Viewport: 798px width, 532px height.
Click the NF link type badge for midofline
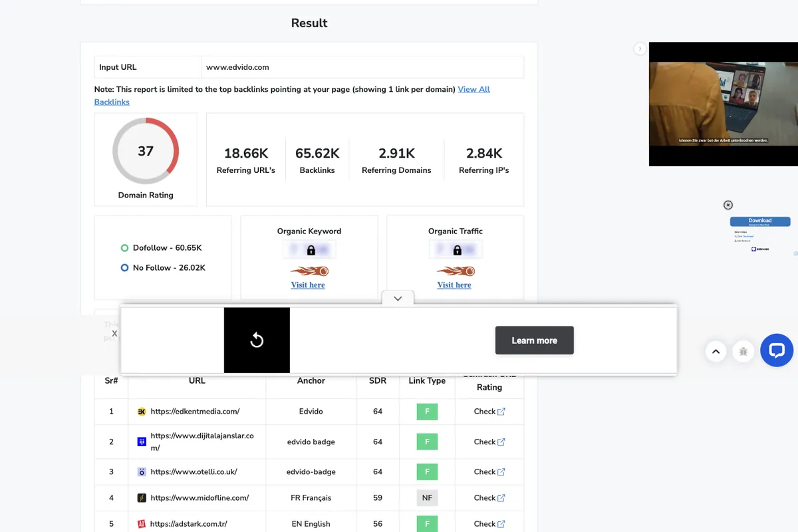pos(427,497)
